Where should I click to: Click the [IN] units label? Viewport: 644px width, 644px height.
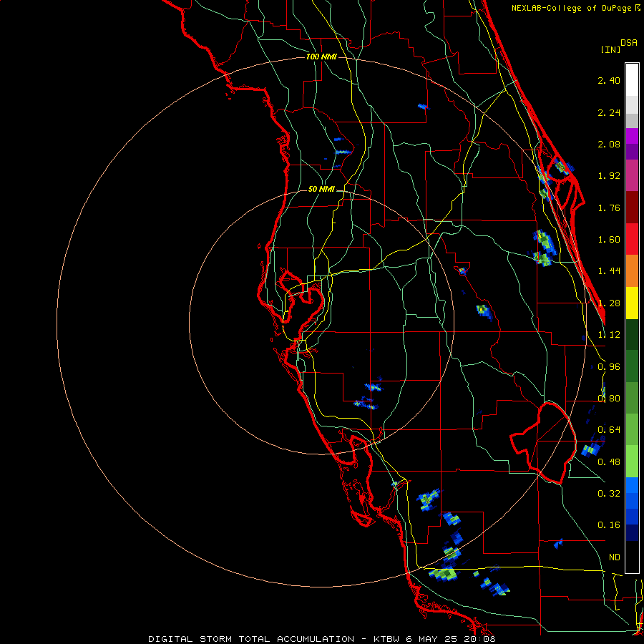point(610,49)
